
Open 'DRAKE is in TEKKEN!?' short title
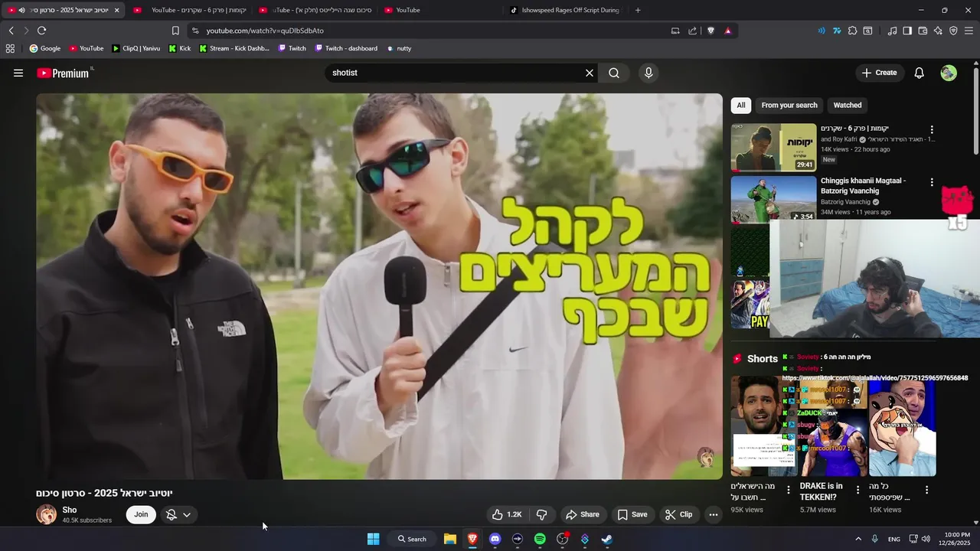pos(821,491)
